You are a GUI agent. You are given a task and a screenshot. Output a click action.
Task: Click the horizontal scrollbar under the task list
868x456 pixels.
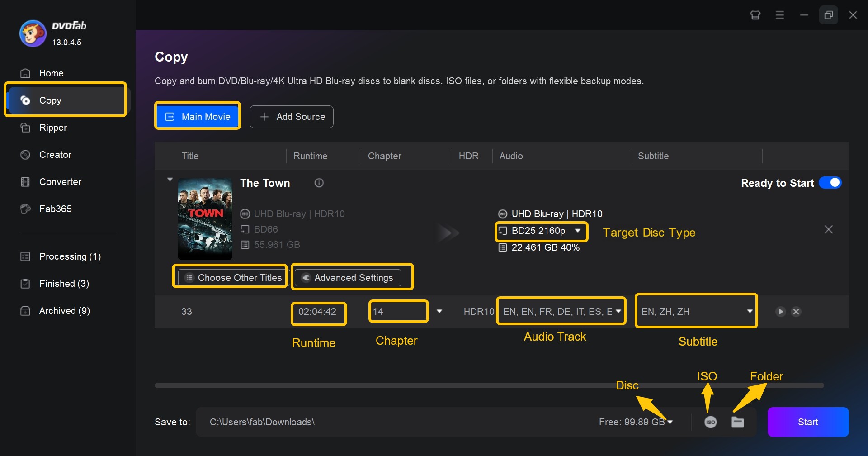pos(489,385)
